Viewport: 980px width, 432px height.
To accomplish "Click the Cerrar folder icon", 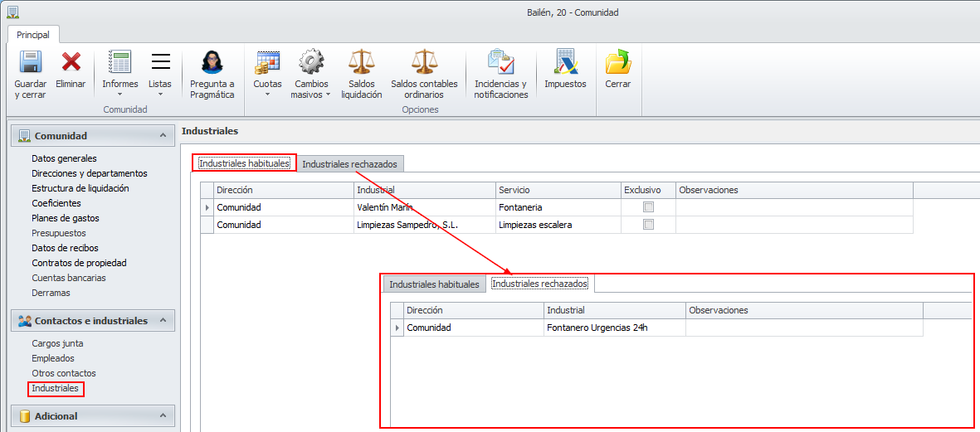I will click(x=618, y=62).
